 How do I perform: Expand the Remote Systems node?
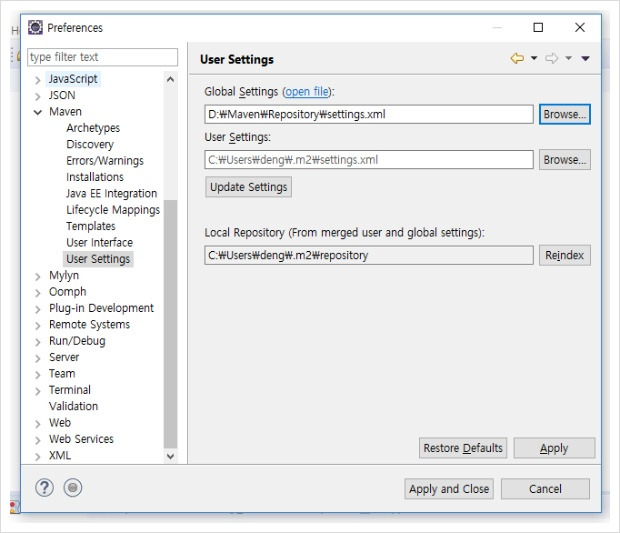[x=38, y=326]
